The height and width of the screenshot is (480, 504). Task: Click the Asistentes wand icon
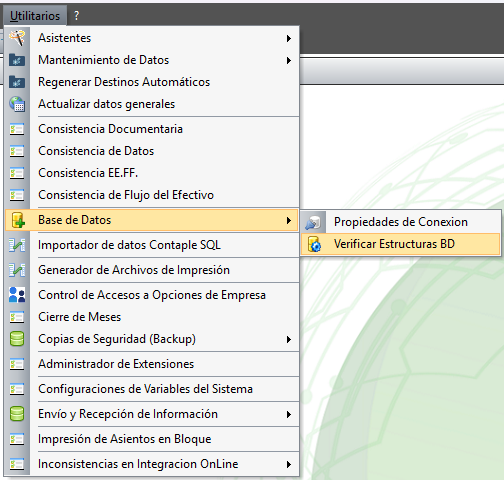point(17,38)
